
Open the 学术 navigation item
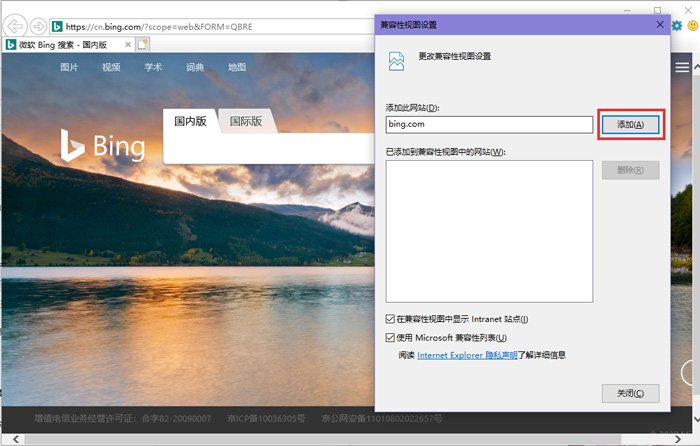153,67
